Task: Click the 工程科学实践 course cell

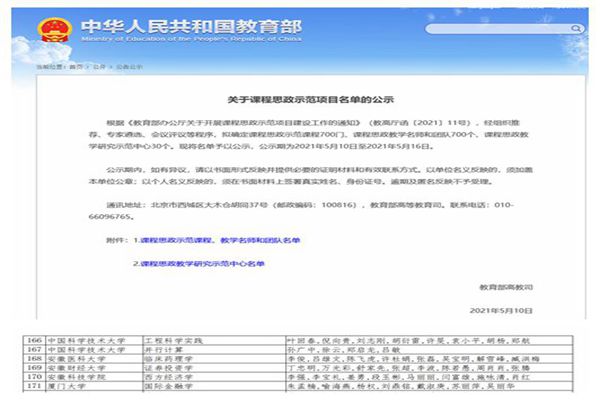Action: [168, 341]
